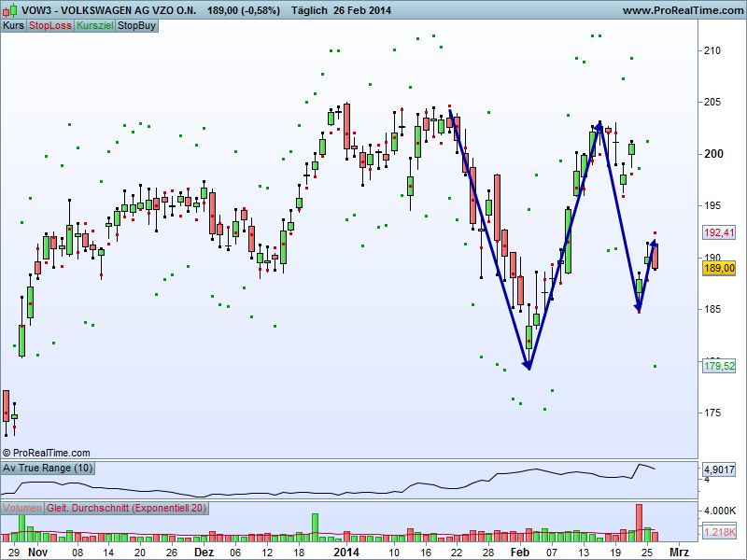
Task: Open the Av True Range (10) label
Action: (48, 469)
